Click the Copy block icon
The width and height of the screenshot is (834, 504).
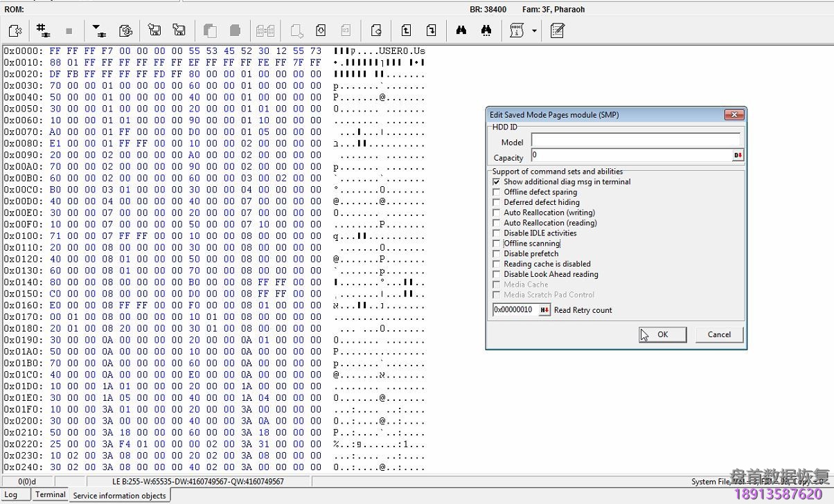209,30
